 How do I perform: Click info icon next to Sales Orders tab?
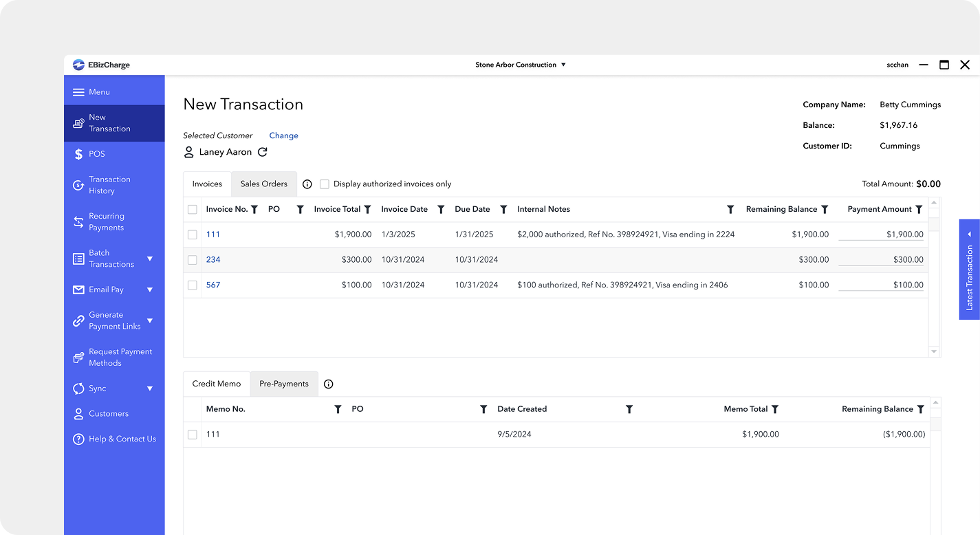307,184
